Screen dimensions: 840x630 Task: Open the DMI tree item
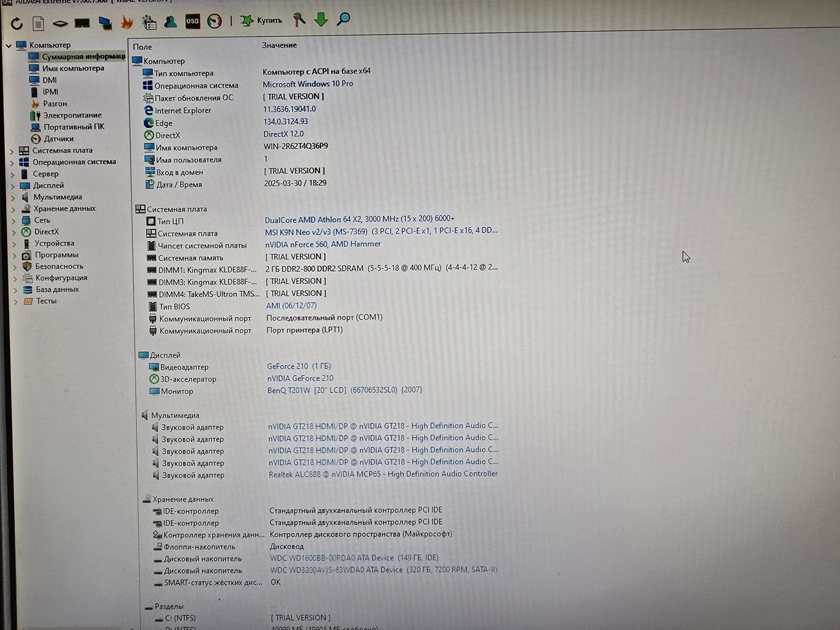(x=50, y=80)
